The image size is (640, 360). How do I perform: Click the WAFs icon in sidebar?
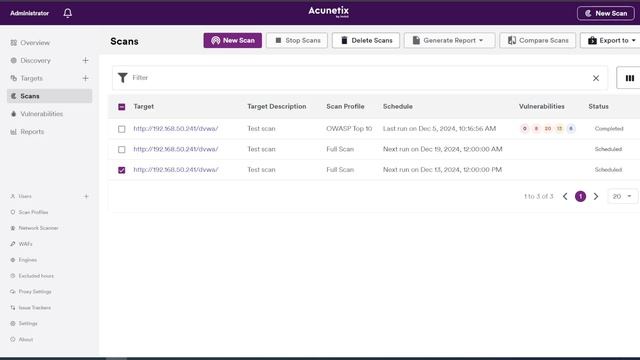coord(13,244)
